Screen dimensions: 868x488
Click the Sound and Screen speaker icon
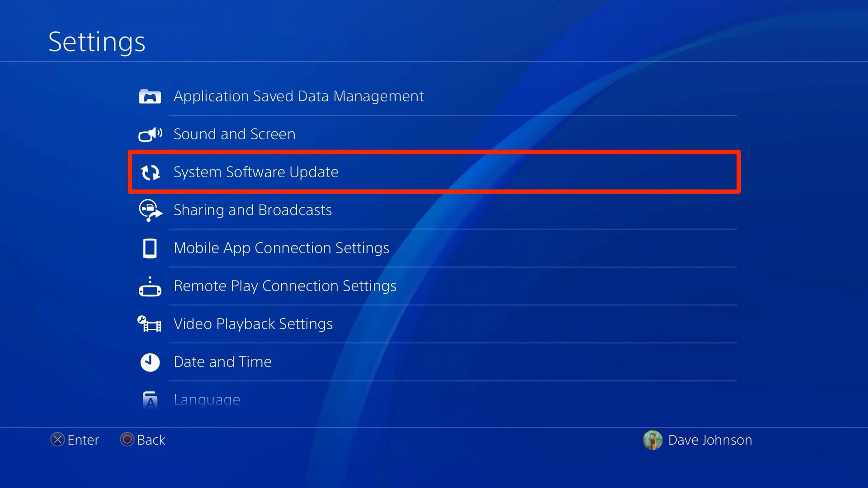(150, 135)
